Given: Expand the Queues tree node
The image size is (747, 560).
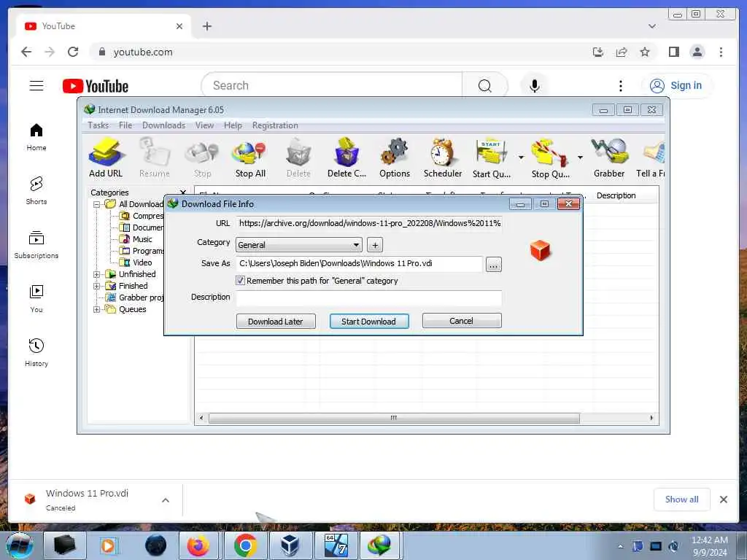Looking at the screenshot, I should (x=97, y=309).
